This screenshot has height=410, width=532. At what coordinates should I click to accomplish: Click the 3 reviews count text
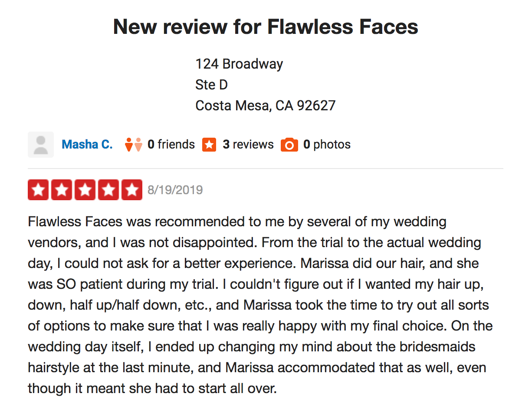coord(248,145)
